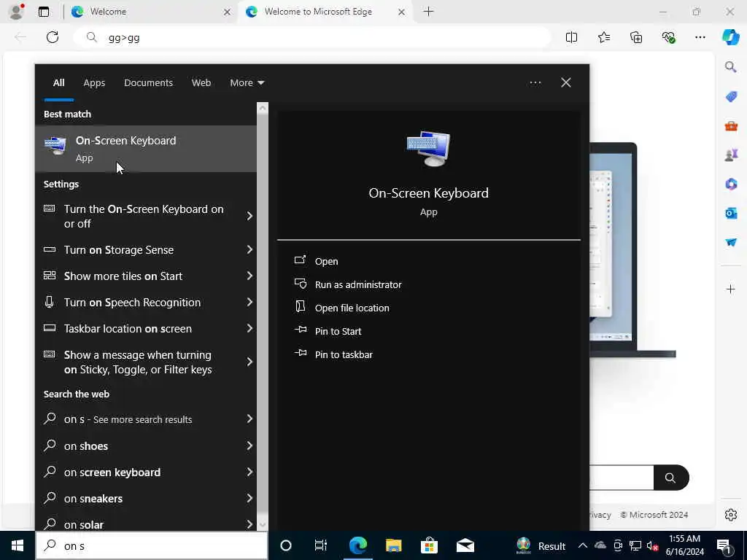Screen dimensions: 747x560
Task: Open File Explorer from taskbar
Action: pyautogui.click(x=393, y=545)
